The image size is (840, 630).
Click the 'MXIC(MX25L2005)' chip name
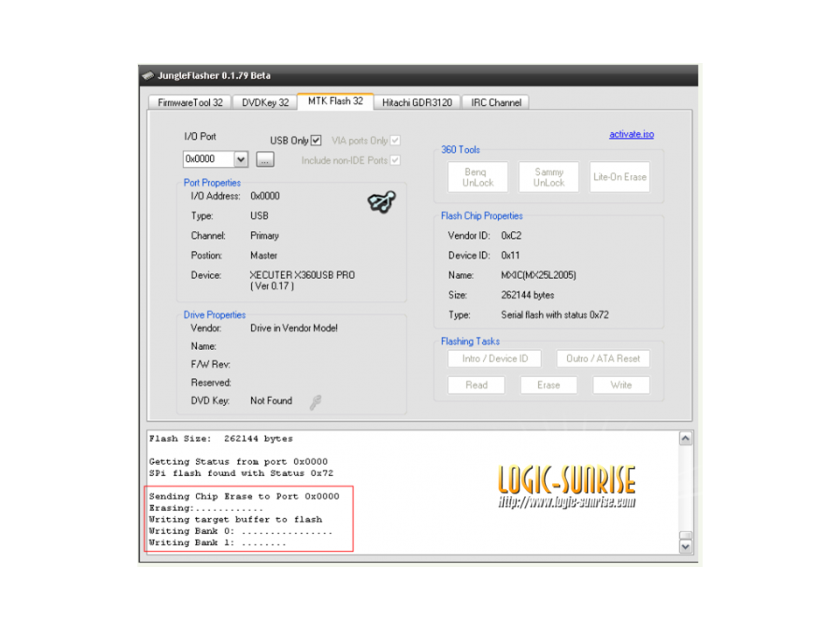tap(538, 276)
